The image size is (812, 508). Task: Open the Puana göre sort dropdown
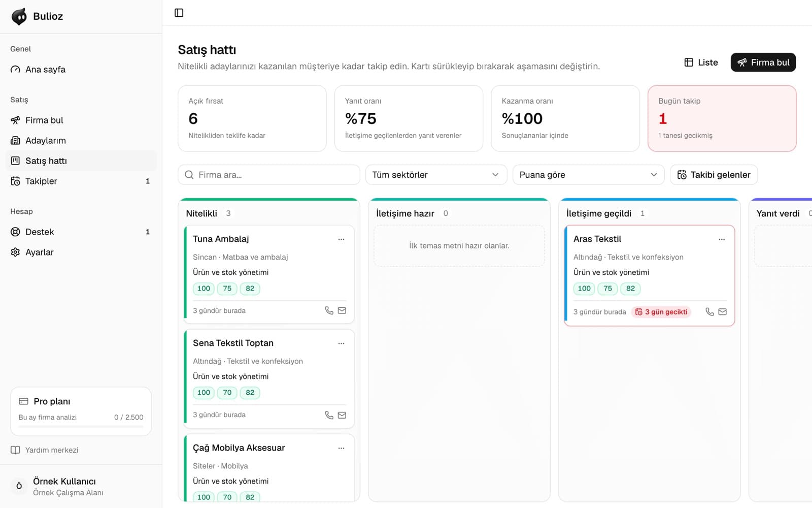click(x=588, y=175)
